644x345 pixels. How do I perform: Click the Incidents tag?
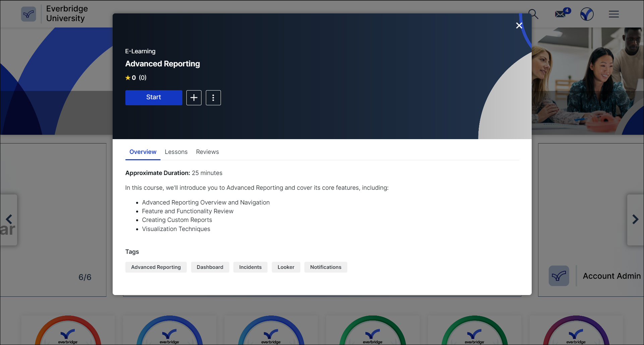click(x=250, y=267)
